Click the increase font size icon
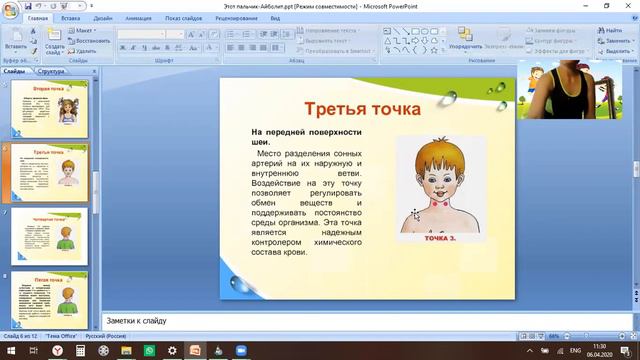The height and width of the screenshot is (360, 640). (x=191, y=35)
